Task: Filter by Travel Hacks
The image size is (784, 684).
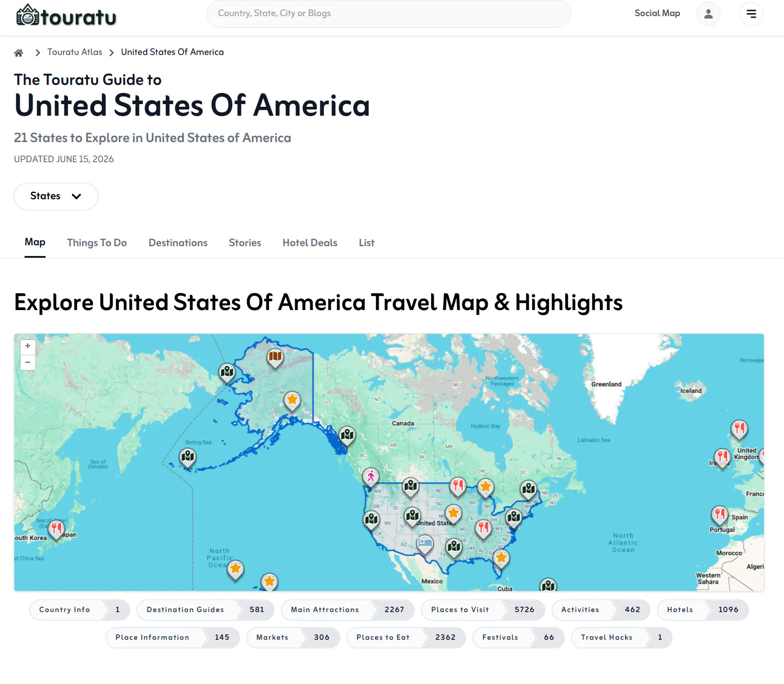Action: point(621,638)
